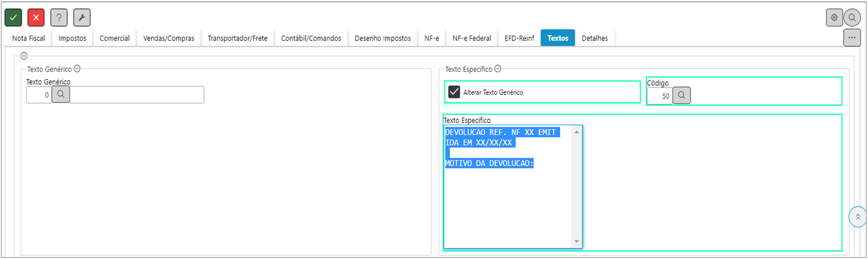Click the green confirm checkmark button
The height and width of the screenshot is (259, 868).
[x=13, y=17]
